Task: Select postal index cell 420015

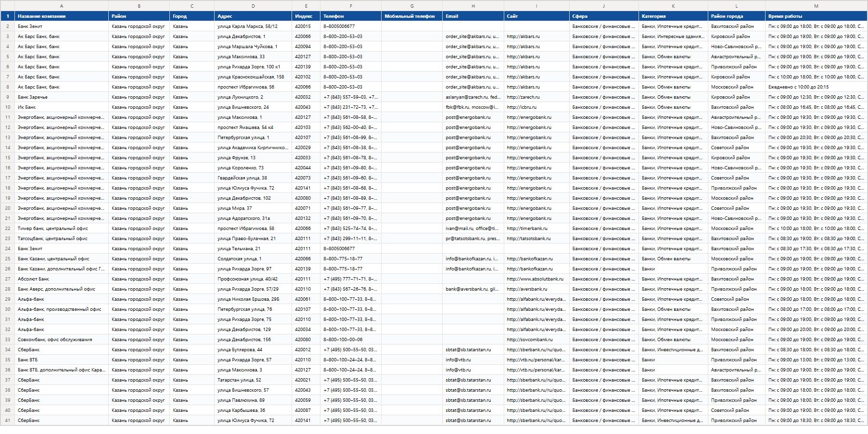Action: tap(306, 26)
